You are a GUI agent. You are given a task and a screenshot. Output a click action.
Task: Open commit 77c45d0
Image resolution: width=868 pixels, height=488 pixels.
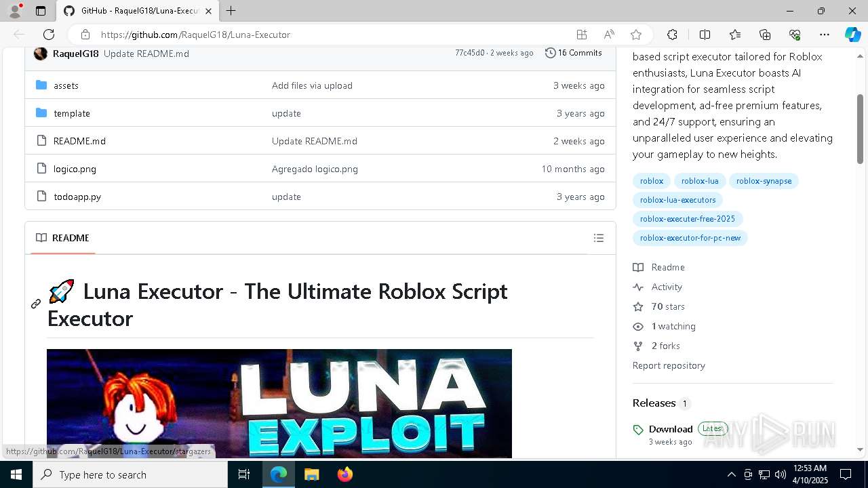click(470, 53)
